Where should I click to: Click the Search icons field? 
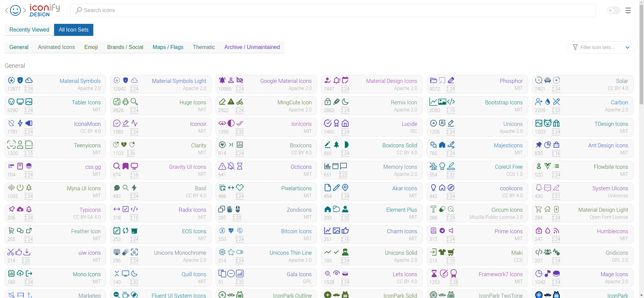(x=333, y=10)
